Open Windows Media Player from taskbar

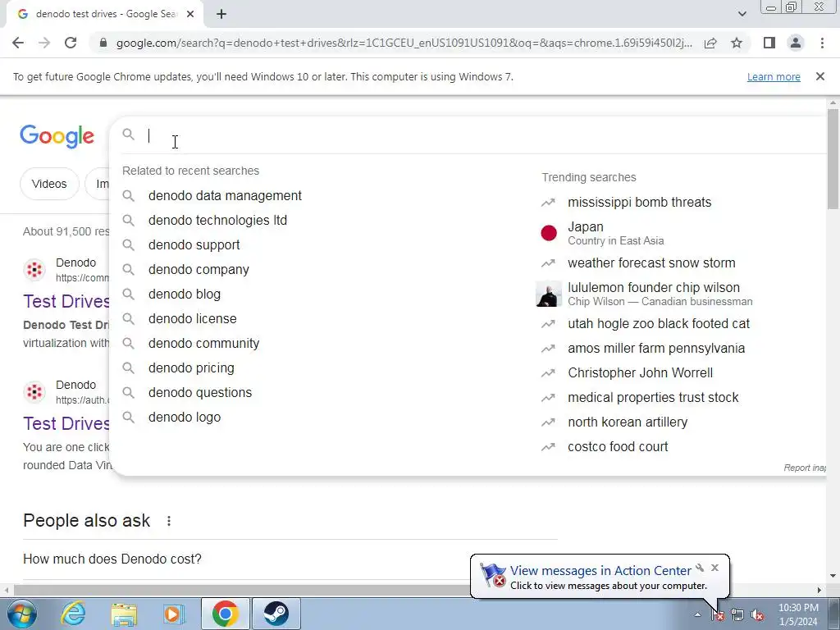[x=172, y=614]
